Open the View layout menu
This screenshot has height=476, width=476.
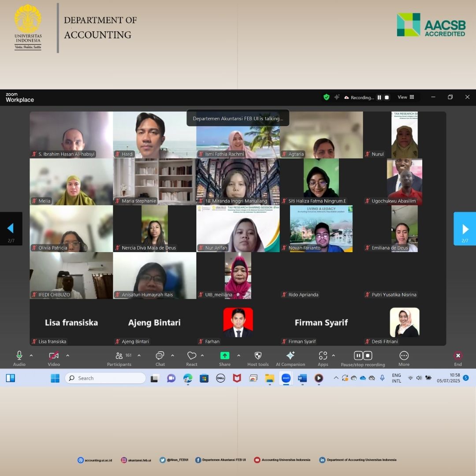coord(406,97)
